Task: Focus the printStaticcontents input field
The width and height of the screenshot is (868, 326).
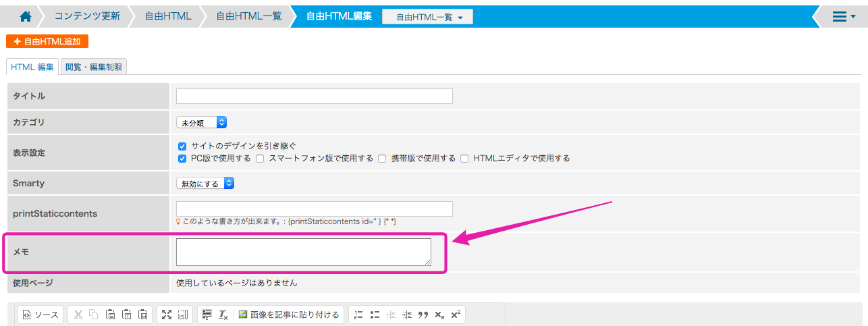Action: 314,209
